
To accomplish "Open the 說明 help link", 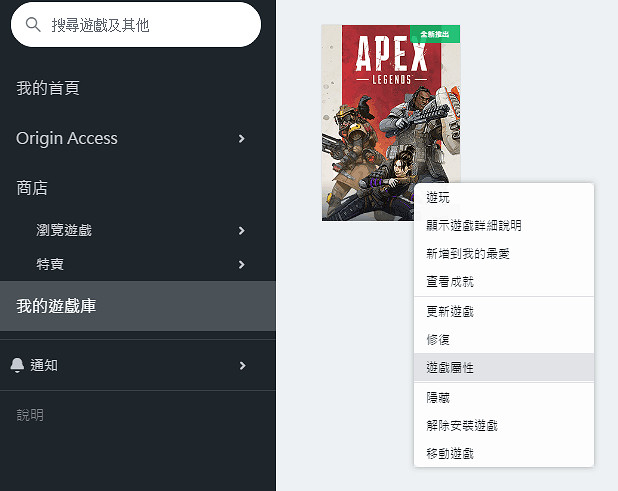I will click(30, 415).
